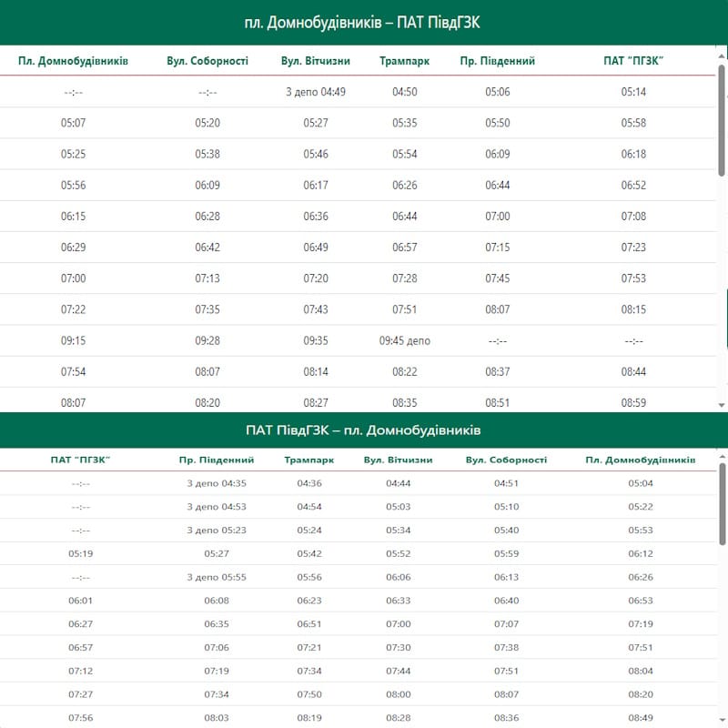Click 'Пр. Південний' column header in lower table

tap(217, 460)
